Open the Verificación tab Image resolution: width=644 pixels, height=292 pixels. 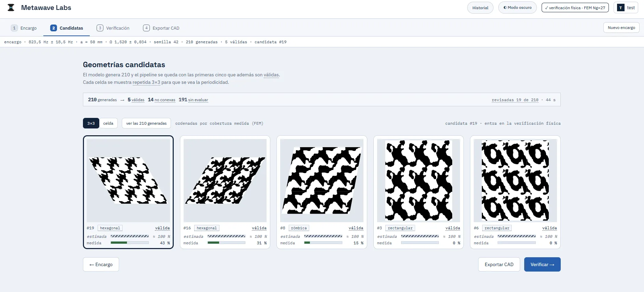[113, 28]
